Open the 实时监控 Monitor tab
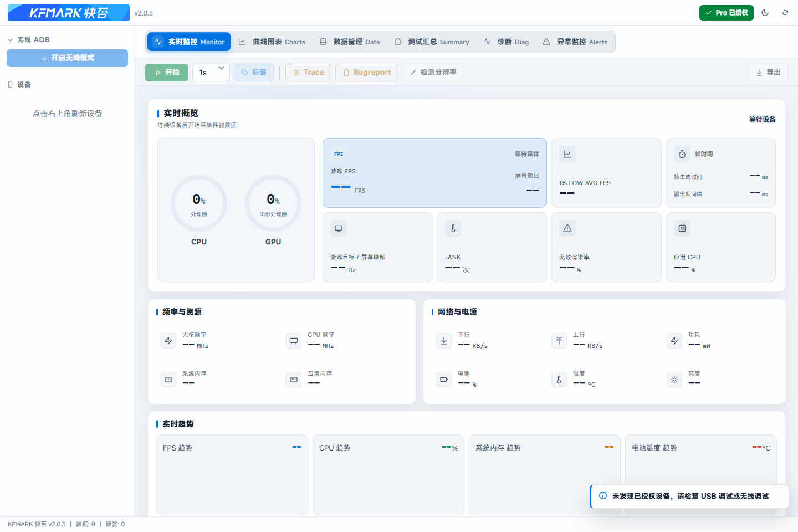This screenshot has width=798, height=532. click(x=189, y=42)
